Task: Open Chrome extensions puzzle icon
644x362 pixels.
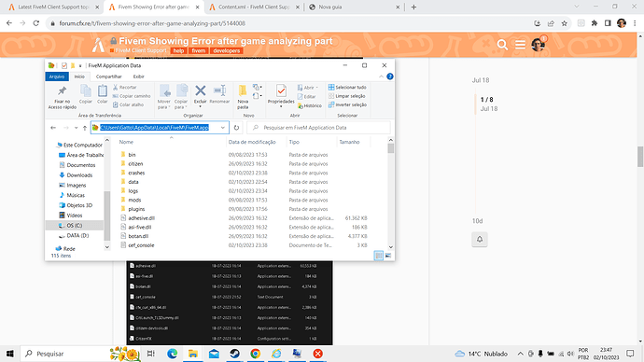Action: click(x=595, y=23)
